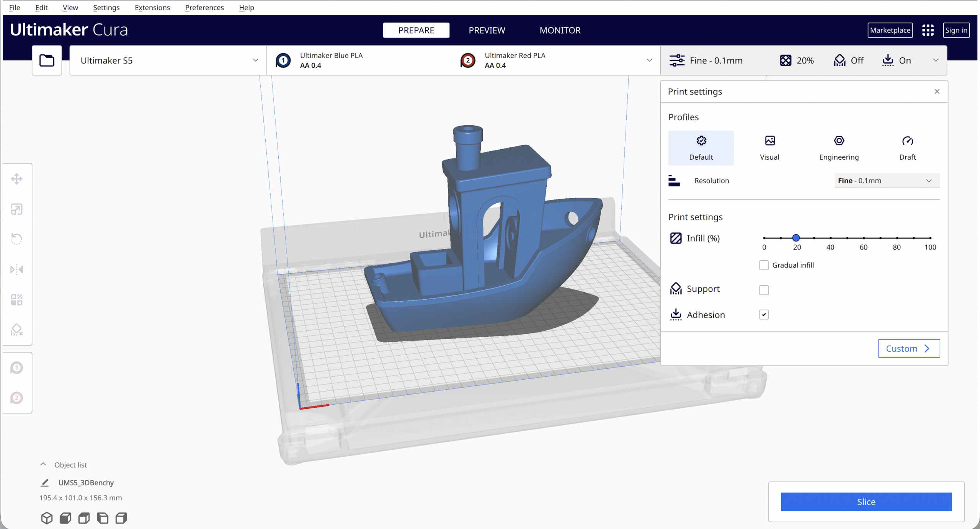Select the Rotate tool icon
This screenshot has width=980, height=529.
[16, 239]
